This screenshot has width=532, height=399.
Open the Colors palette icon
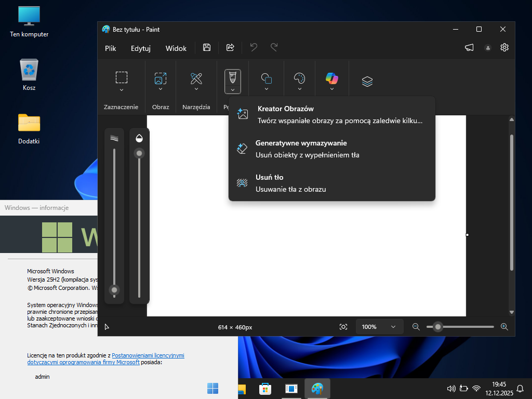(300, 78)
